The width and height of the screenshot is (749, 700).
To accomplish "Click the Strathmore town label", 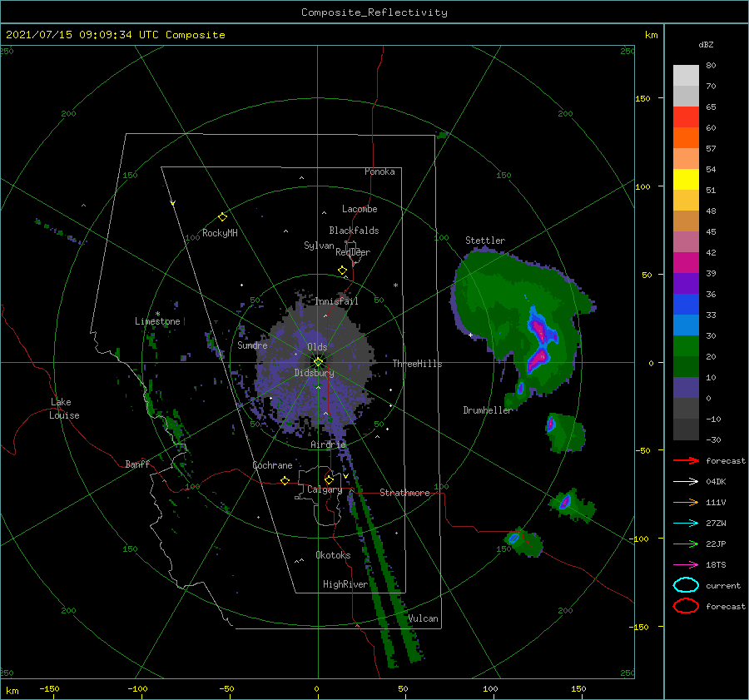I will 404,493.
